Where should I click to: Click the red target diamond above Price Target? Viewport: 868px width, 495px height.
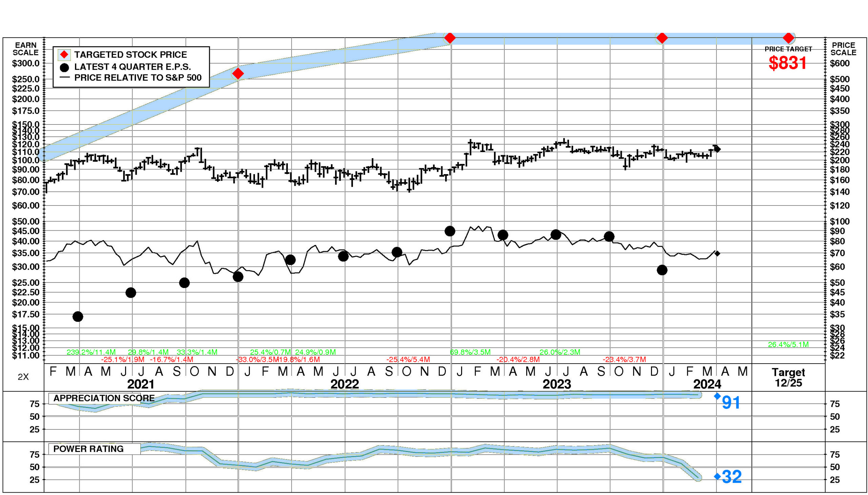788,38
